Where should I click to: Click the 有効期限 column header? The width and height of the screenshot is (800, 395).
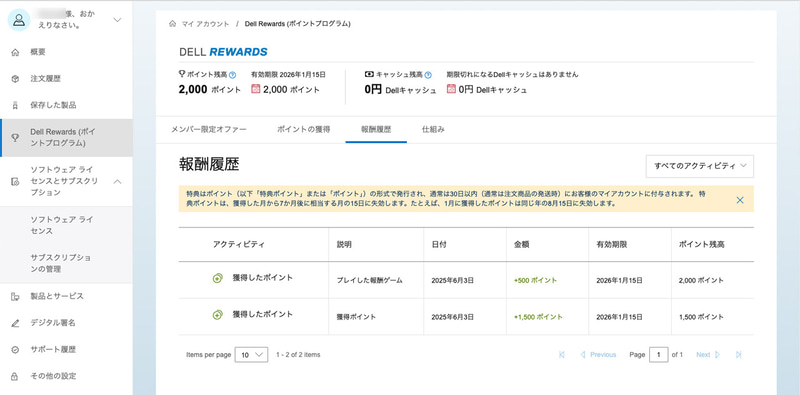[611, 244]
